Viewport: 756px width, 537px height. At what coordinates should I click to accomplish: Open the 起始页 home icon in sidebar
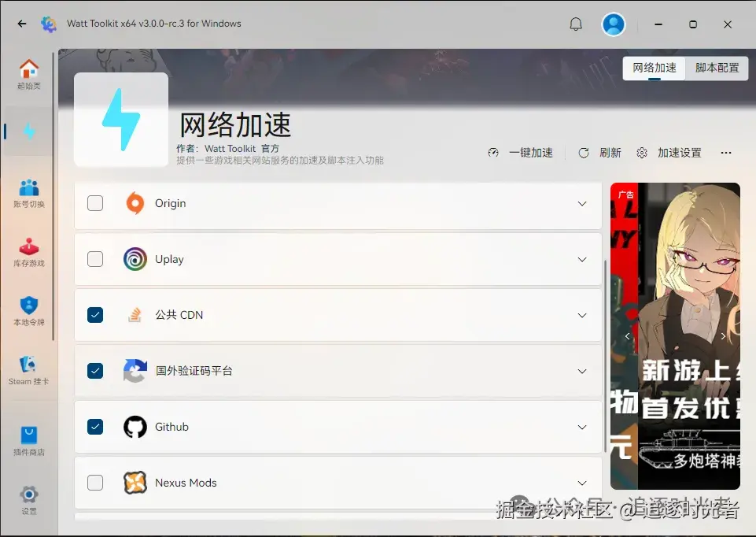click(x=29, y=69)
